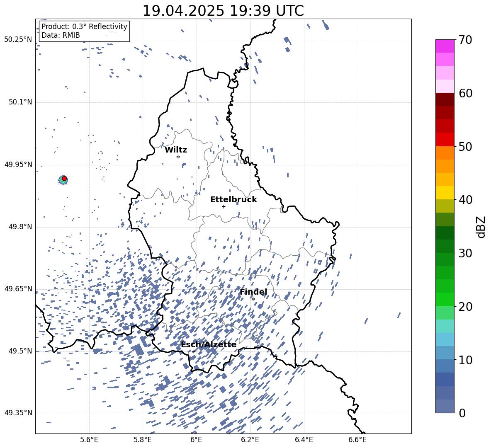491x448 pixels.
Task: Click the 49.95°N latitude label
Action: coord(18,165)
